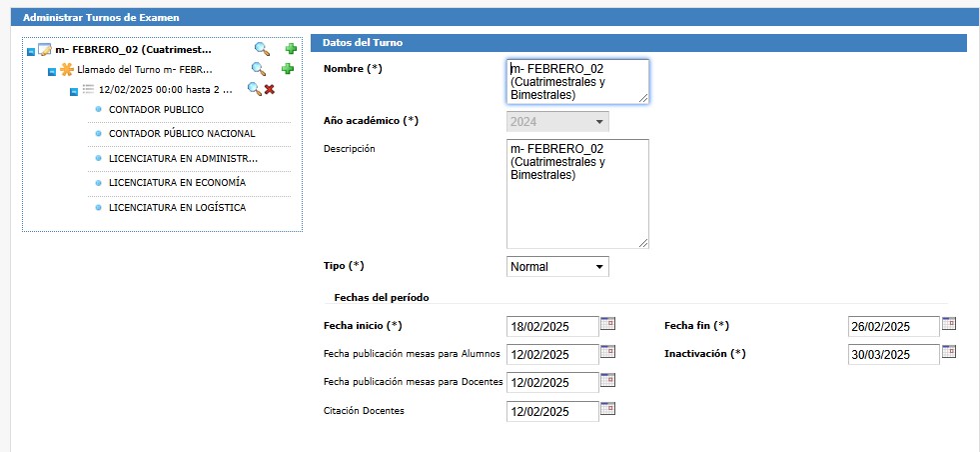980x452 pixels.
Task: Collapse the m- FEBRERO_02 root tree node
Action: pyautogui.click(x=31, y=51)
